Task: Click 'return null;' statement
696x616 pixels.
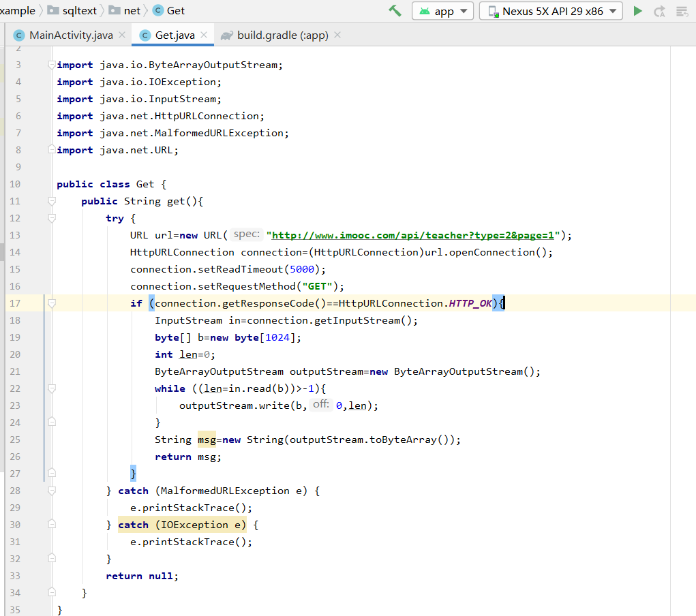Action: pyautogui.click(x=142, y=576)
